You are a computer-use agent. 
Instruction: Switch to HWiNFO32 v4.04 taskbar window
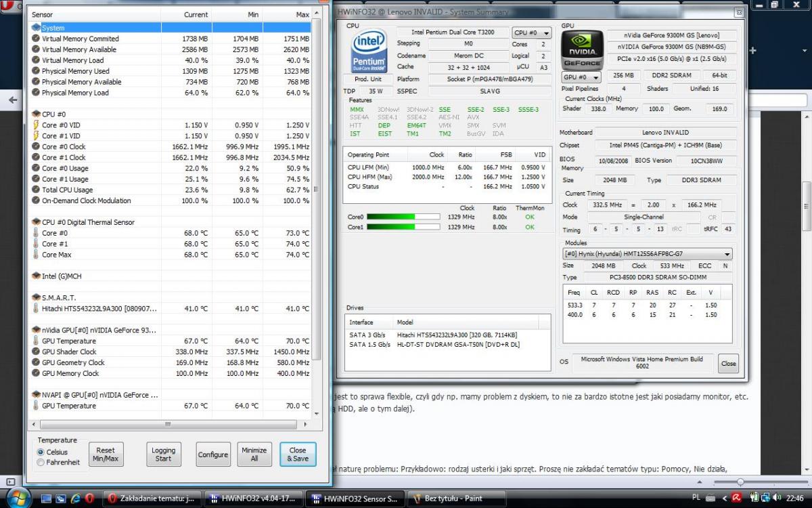253,499
